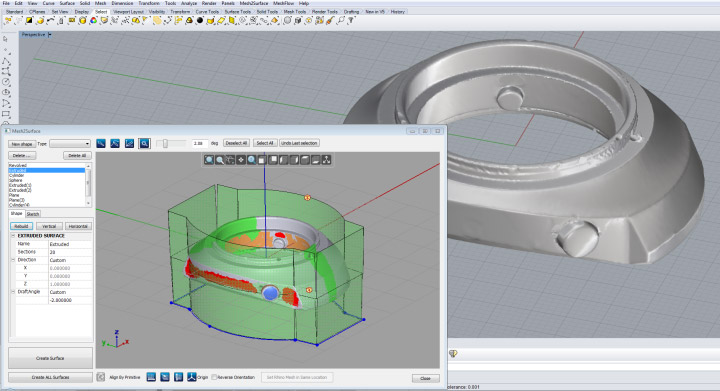Collapse the Direction property expander
Viewport: 720px width, 391px height.
point(13,260)
